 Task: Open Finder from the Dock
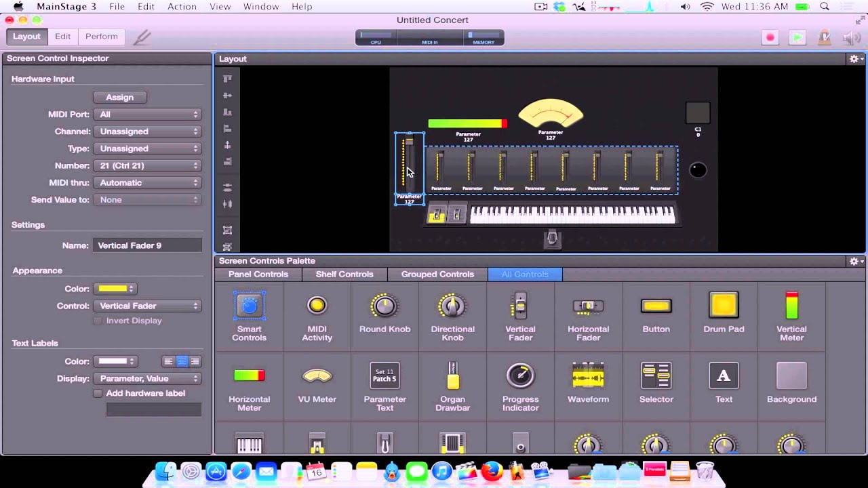[x=165, y=471]
